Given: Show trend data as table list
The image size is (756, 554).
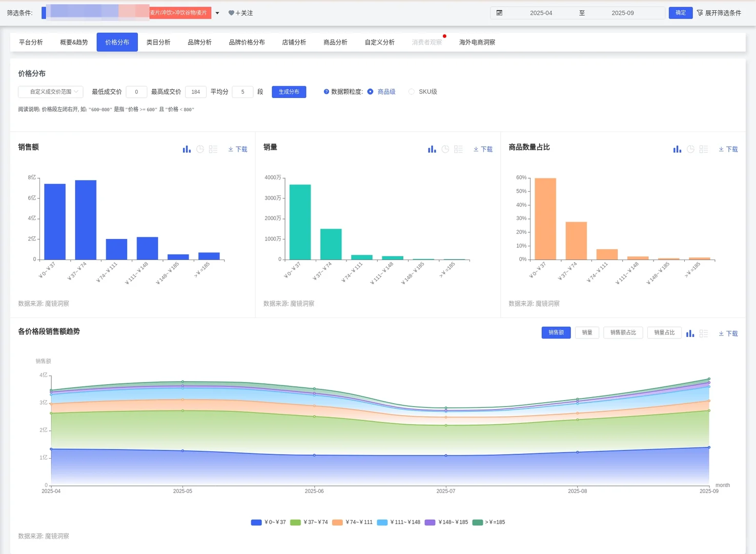Looking at the screenshot, I should (x=704, y=333).
